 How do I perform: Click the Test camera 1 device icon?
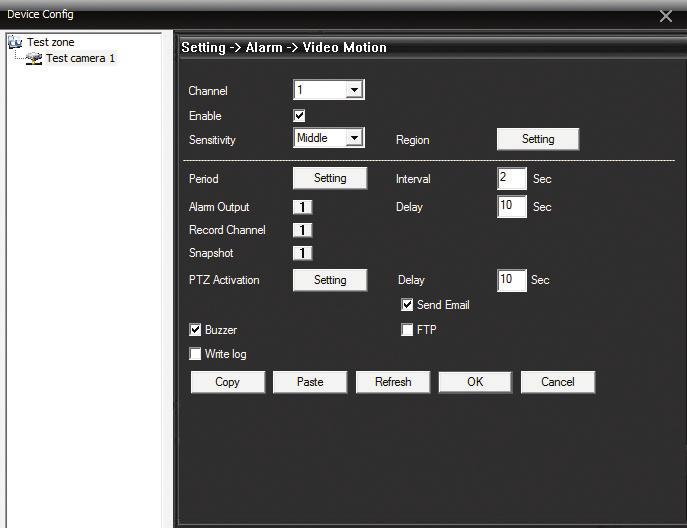[x=34, y=58]
